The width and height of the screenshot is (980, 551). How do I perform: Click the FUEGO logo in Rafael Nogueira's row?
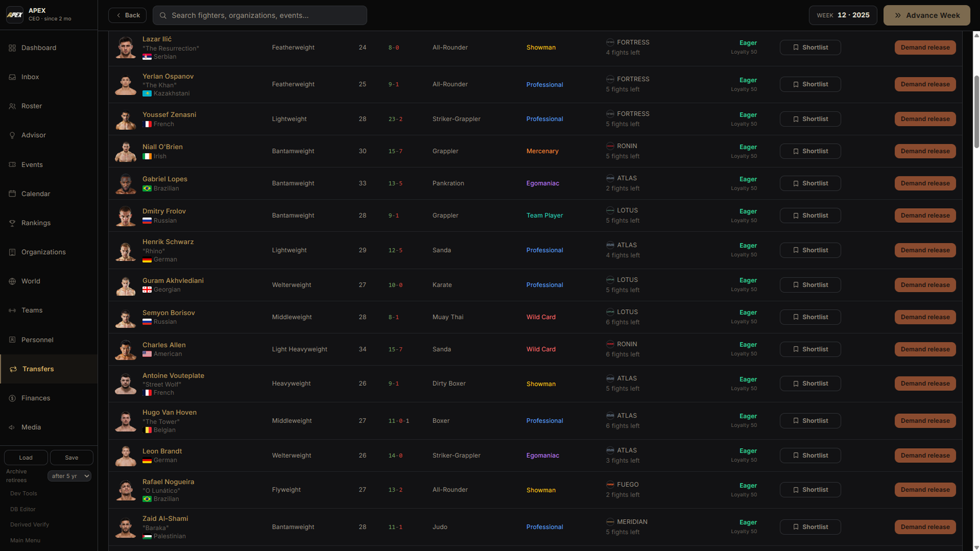tap(610, 485)
